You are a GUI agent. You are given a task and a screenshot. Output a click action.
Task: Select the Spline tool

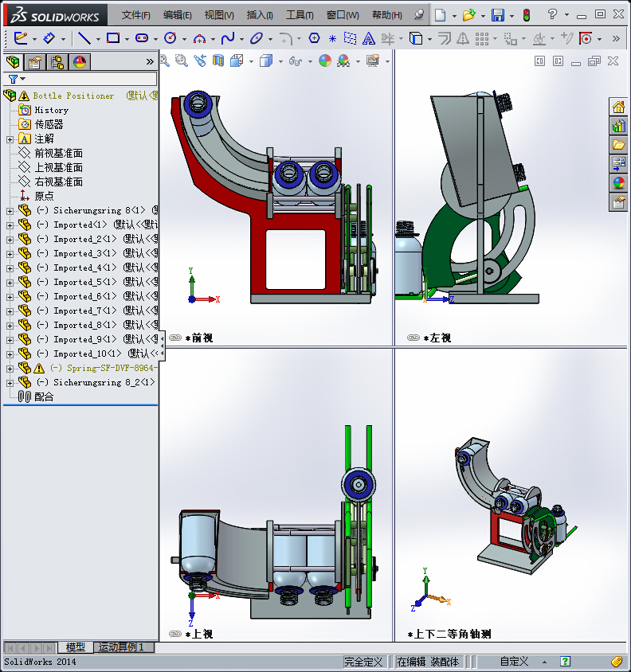tap(228, 38)
